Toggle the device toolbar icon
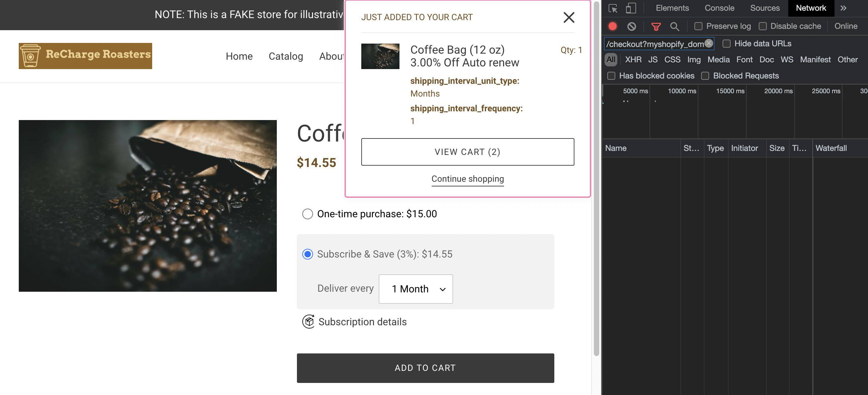Image resolution: width=868 pixels, height=395 pixels. point(631,8)
